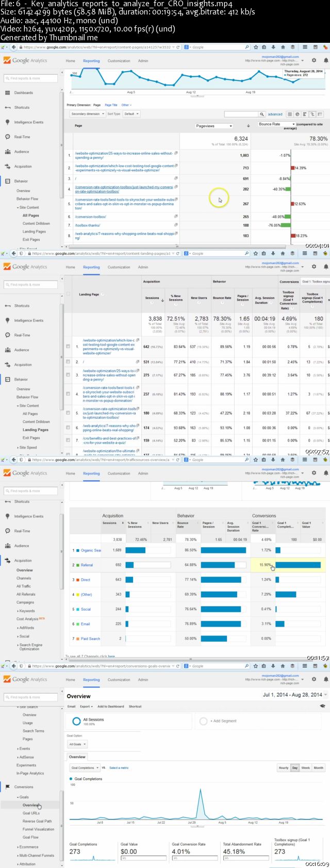The width and height of the screenshot is (330, 868).
Task: Expand Multi-Channel Funnels in Goals frame sidebar
Action: coord(36,855)
